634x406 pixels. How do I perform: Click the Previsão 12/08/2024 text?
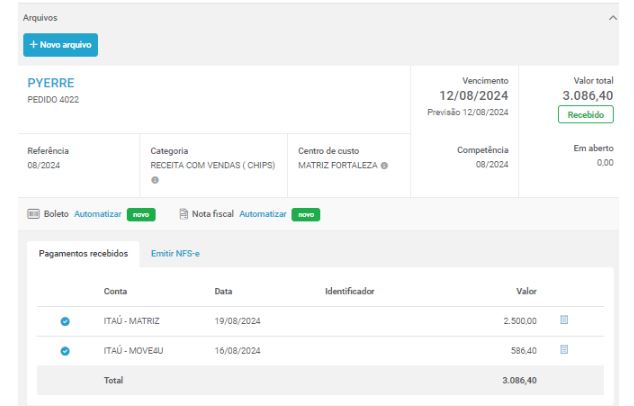click(x=468, y=112)
